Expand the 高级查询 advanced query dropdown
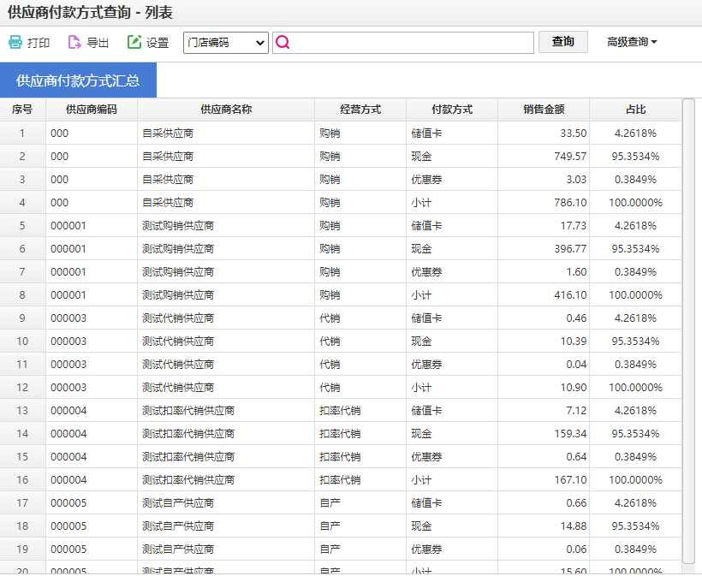 tap(632, 42)
